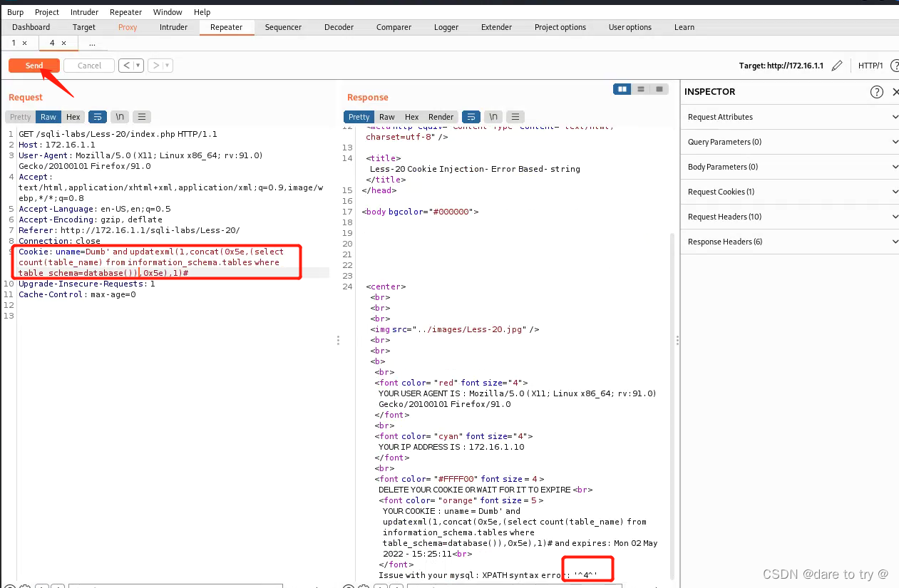The width and height of the screenshot is (899, 588).
Task: Switch to combined tabbed layout
Action: pyautogui.click(x=659, y=89)
